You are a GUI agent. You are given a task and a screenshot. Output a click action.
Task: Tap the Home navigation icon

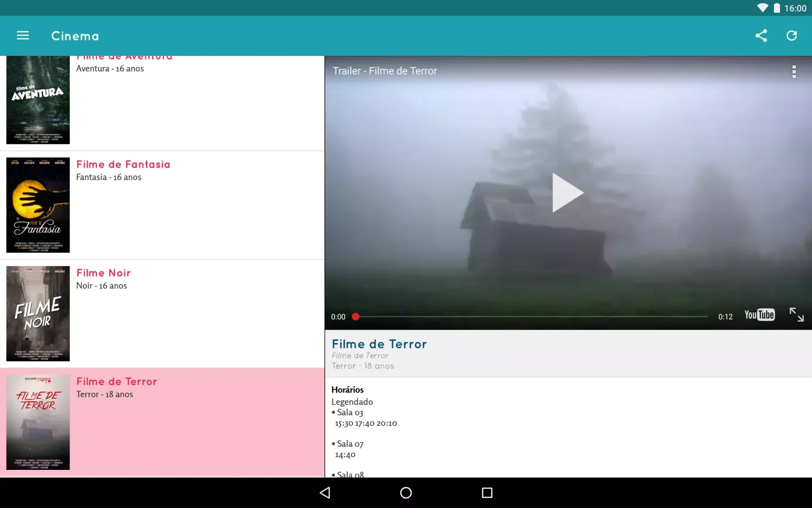[405, 493]
